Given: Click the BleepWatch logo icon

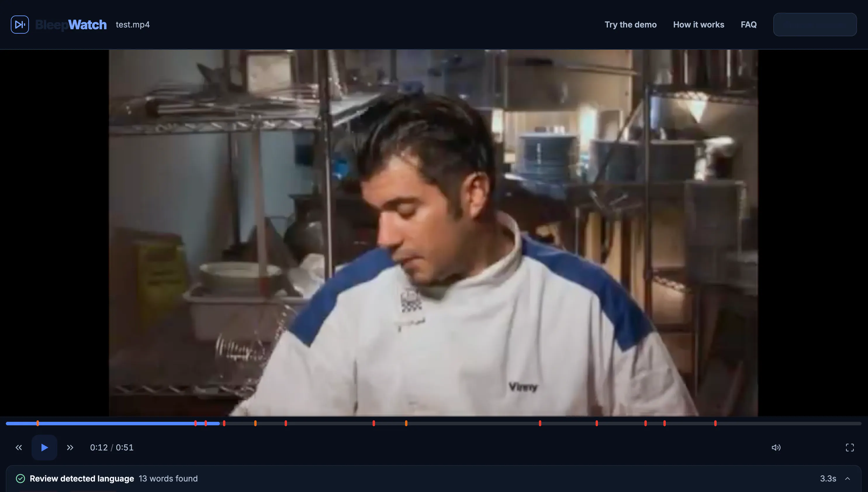Looking at the screenshot, I should pos(20,24).
